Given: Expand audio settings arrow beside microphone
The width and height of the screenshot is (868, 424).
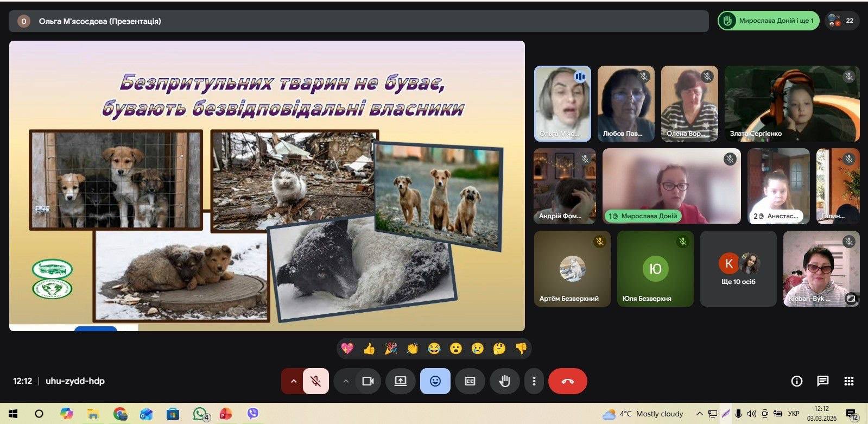Looking at the screenshot, I should click(x=294, y=381).
